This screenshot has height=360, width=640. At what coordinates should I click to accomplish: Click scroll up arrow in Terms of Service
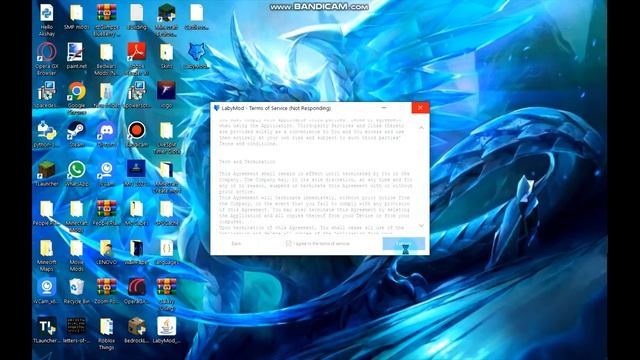[x=421, y=128]
